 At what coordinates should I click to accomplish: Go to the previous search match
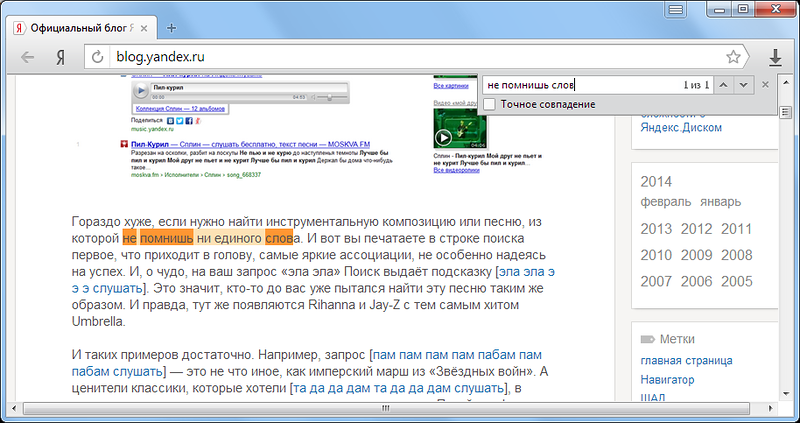723,85
